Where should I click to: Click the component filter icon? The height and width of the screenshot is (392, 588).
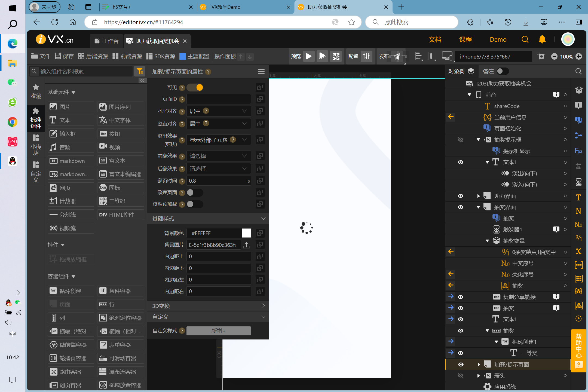coord(140,71)
